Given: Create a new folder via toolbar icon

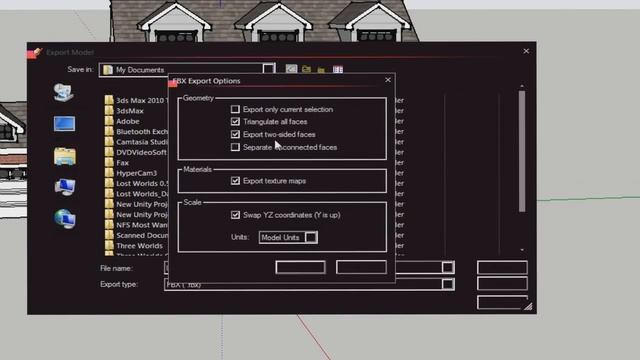Looking at the screenshot, I should (x=321, y=70).
